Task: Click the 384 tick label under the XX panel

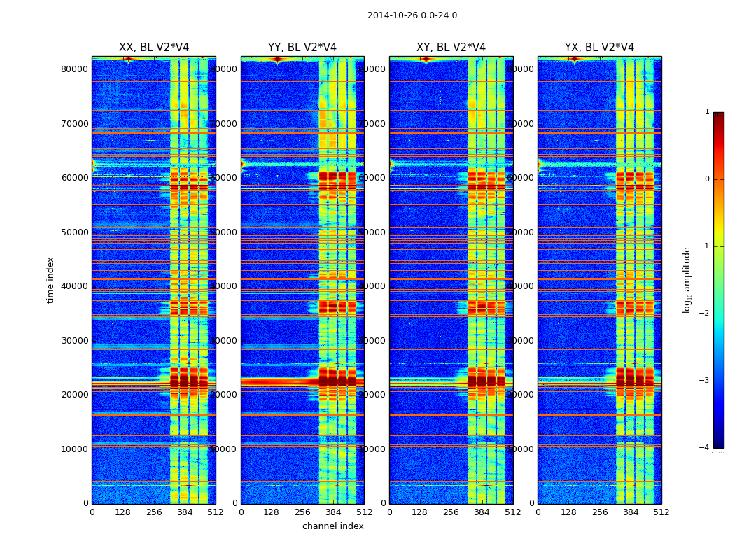Action: (185, 512)
